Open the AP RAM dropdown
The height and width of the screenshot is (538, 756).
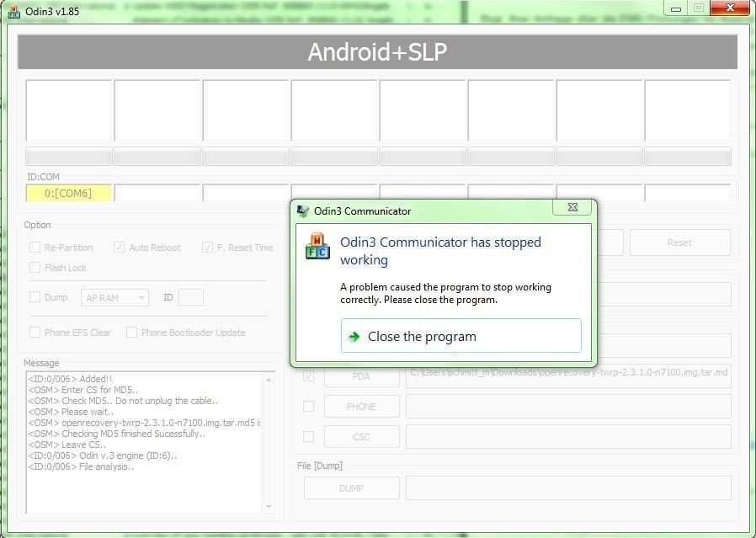pos(114,298)
